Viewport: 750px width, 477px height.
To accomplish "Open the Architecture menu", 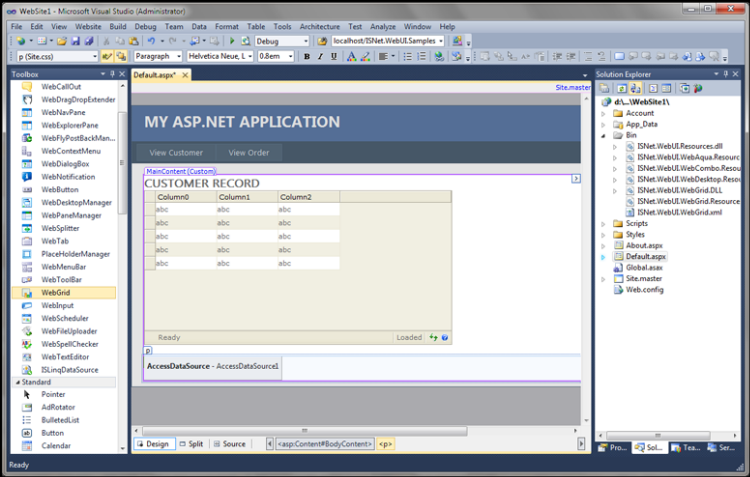I will click(320, 27).
